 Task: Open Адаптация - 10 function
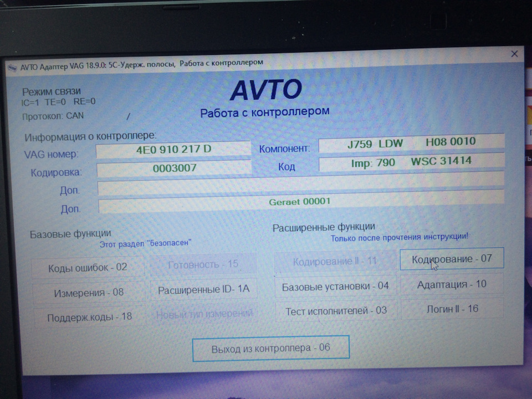(452, 284)
